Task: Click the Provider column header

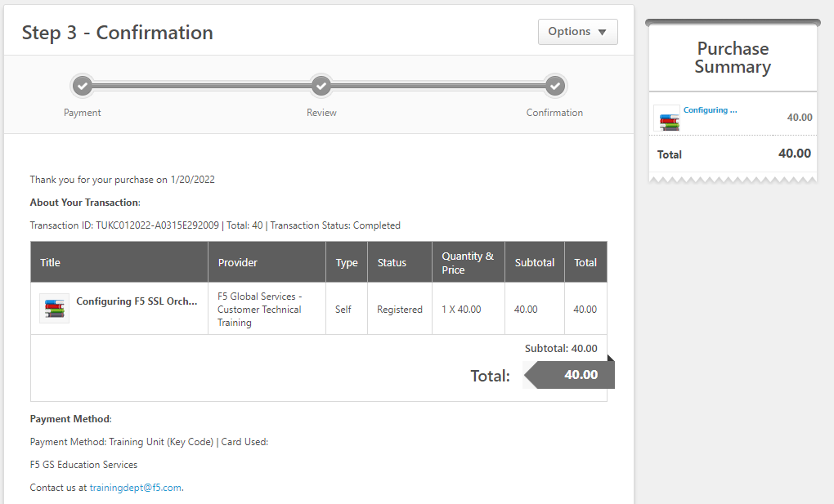Action: pyautogui.click(x=267, y=262)
